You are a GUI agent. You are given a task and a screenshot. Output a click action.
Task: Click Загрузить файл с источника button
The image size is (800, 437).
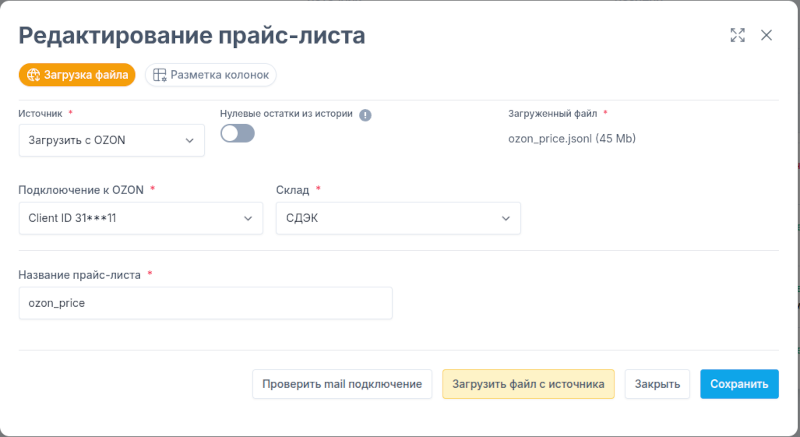(x=528, y=384)
